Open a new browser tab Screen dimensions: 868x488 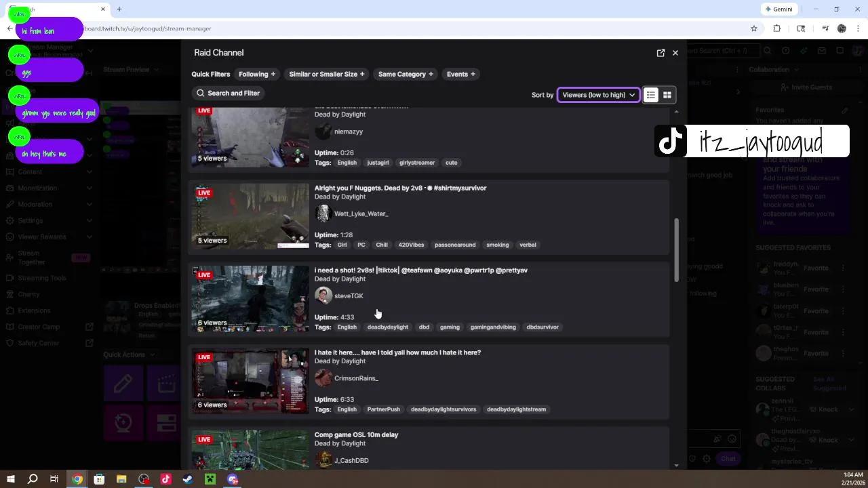[119, 9]
